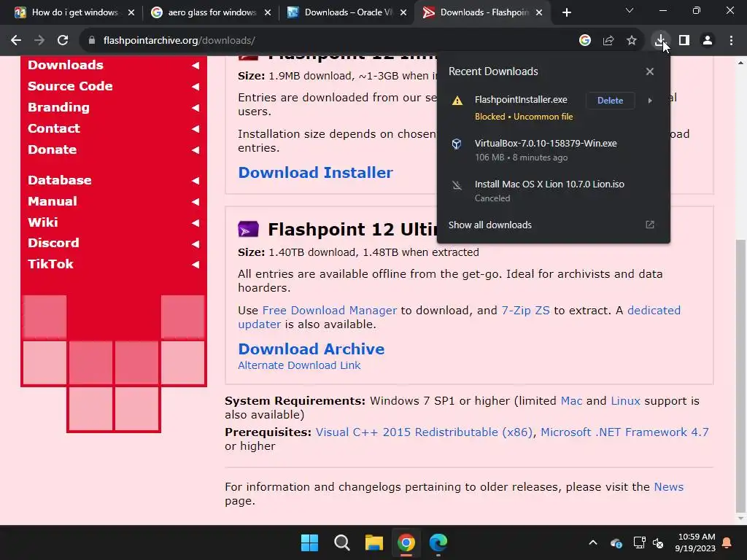Viewport: 747px width, 560px height.
Task: Click the Download Installer link
Action: [x=315, y=172]
